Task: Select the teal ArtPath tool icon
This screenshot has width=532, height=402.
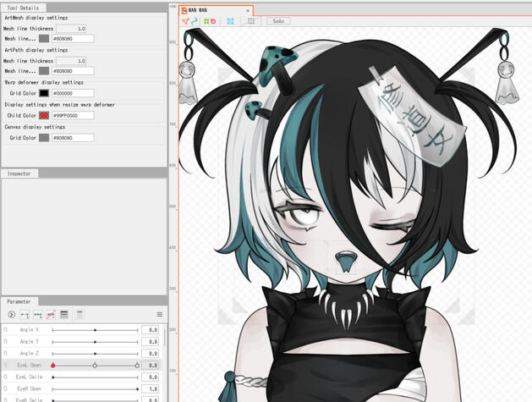Action: [x=194, y=21]
